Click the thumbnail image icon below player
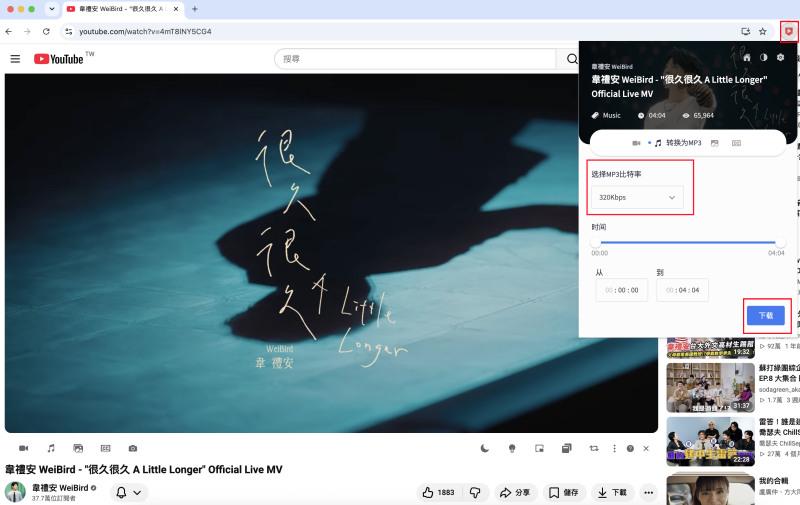Viewport: 800px width, 505px height. (x=78, y=448)
